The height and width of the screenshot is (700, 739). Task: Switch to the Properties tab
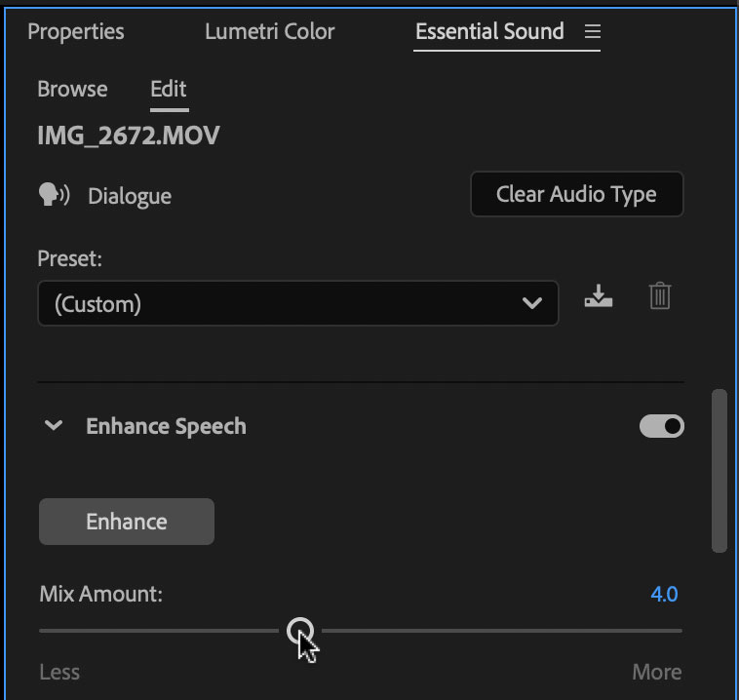(x=76, y=32)
